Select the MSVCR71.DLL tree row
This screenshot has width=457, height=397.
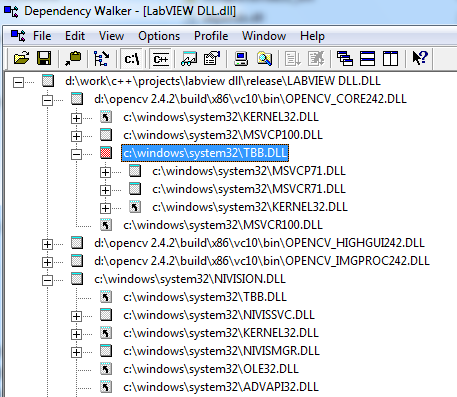click(x=249, y=189)
